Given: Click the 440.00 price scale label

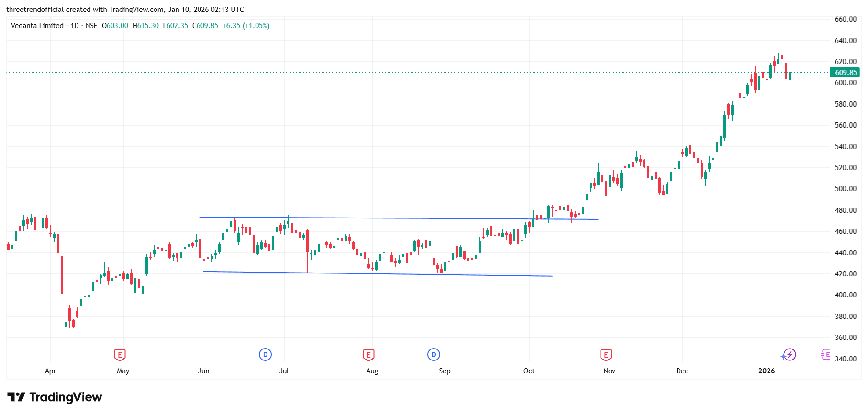Looking at the screenshot, I should 846,253.
